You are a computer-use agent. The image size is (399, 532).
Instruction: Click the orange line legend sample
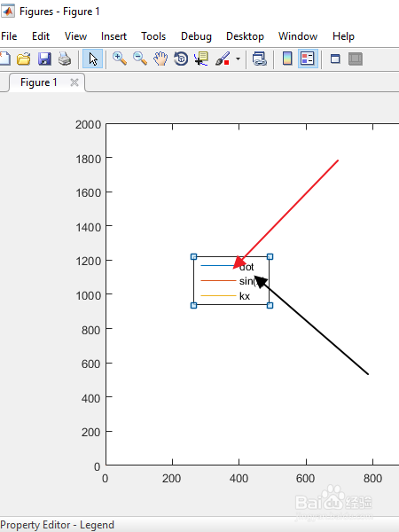218,281
